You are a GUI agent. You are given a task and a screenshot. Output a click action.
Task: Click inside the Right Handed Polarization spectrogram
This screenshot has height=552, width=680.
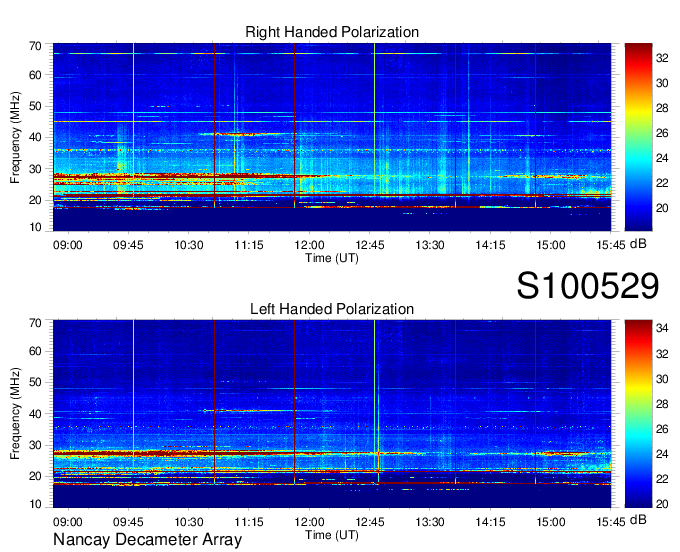[332, 137]
